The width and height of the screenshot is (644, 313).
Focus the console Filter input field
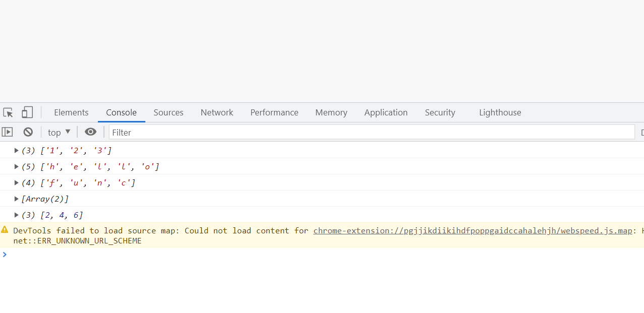(371, 132)
